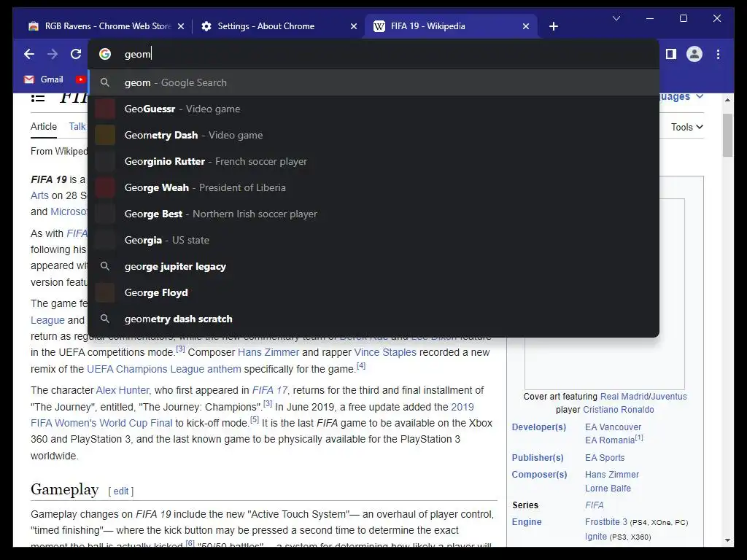The height and width of the screenshot is (560, 747).
Task: Click citation reference [4]
Action: (361, 366)
